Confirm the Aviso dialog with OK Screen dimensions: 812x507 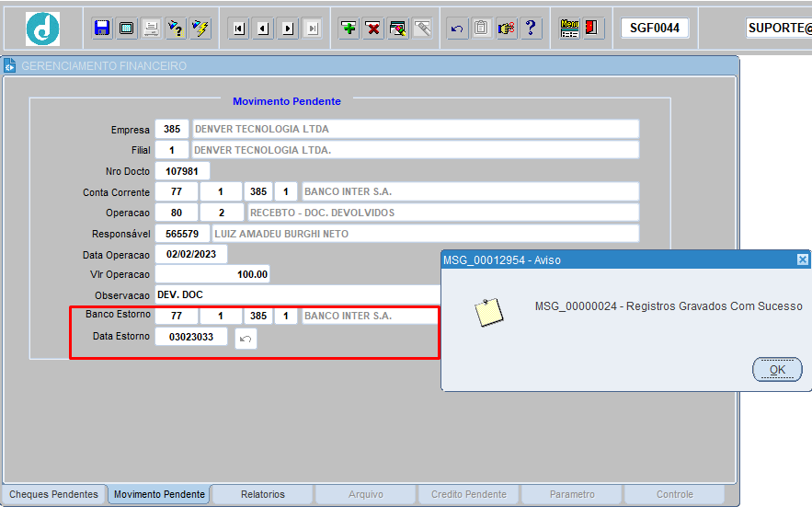click(777, 370)
